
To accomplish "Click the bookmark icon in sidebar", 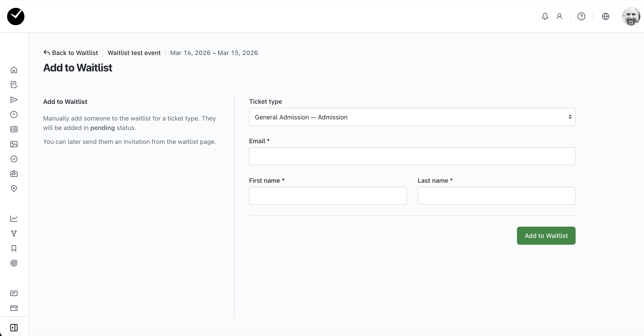I will pyautogui.click(x=14, y=248).
